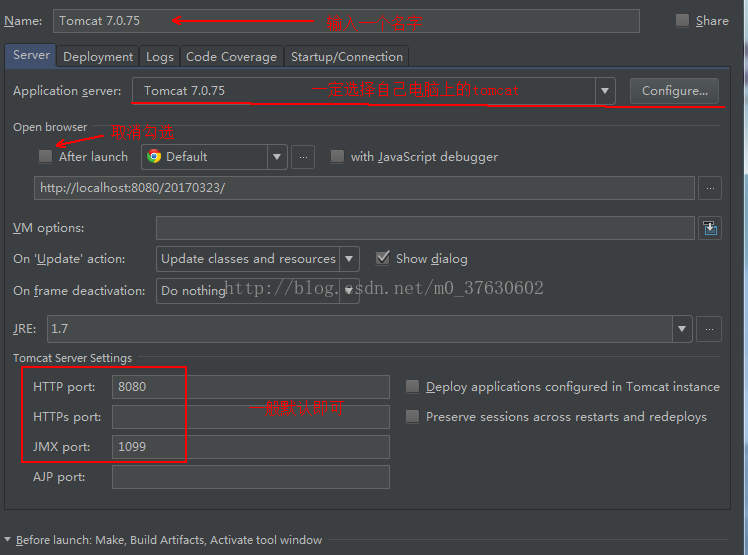The width and height of the screenshot is (748, 555).
Task: Uncheck the Show dialog checkbox
Action: (383, 258)
